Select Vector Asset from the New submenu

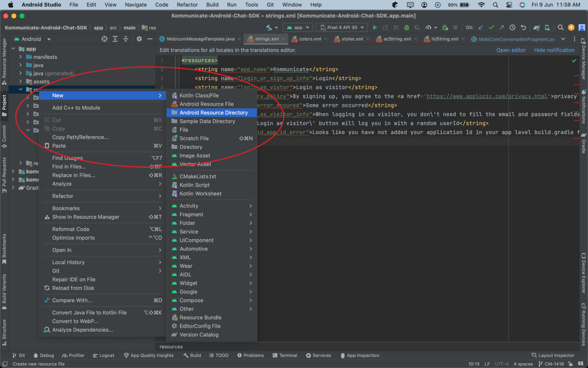196,164
